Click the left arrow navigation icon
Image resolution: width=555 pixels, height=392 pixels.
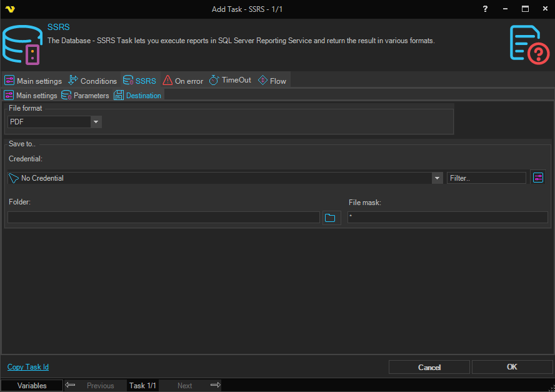coord(71,385)
